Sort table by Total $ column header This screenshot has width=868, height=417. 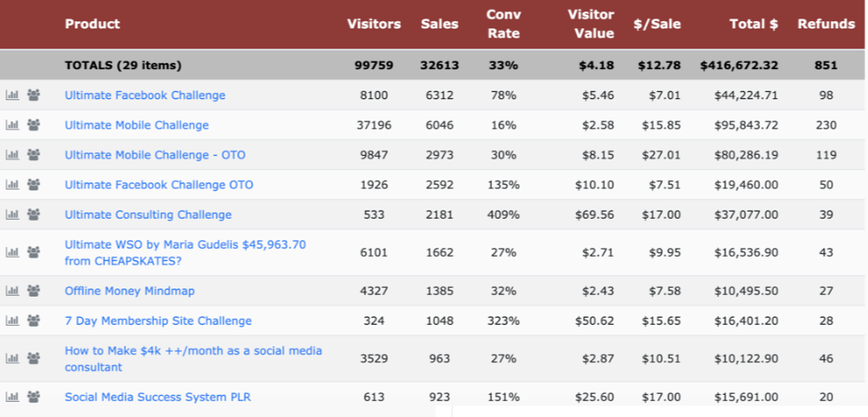pyautogui.click(x=754, y=25)
